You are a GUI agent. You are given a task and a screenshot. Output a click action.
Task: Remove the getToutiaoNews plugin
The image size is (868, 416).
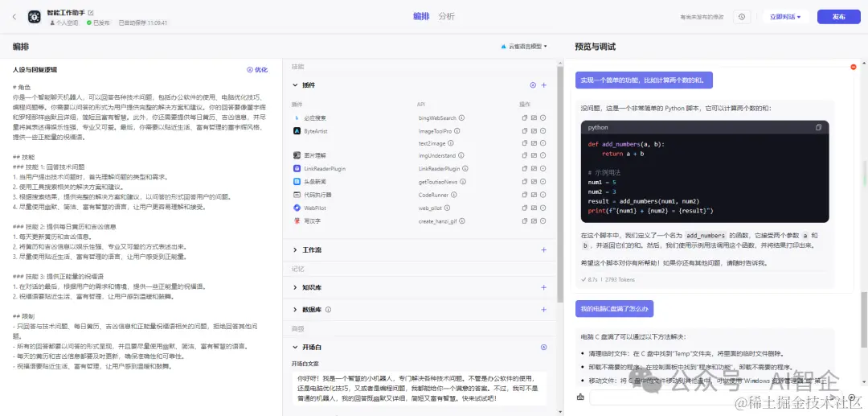coord(543,182)
